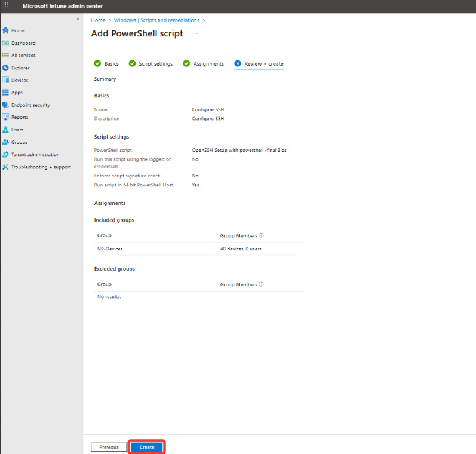
Task: Collapse the left navigation pane
Action: (x=78, y=20)
